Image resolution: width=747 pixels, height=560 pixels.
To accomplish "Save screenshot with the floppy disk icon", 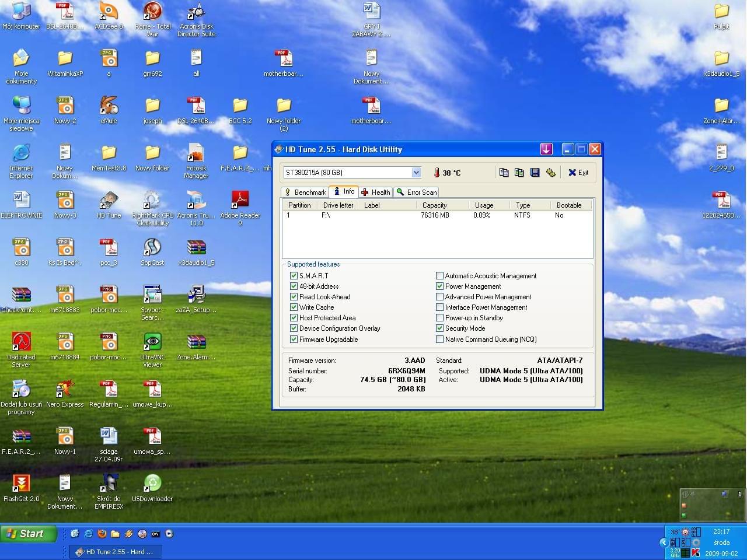I will coord(535,173).
